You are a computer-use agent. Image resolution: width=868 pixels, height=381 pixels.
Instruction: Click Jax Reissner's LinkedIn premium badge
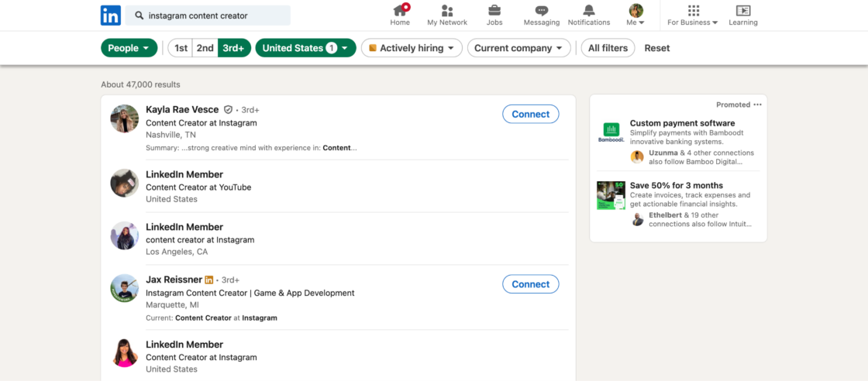click(208, 280)
